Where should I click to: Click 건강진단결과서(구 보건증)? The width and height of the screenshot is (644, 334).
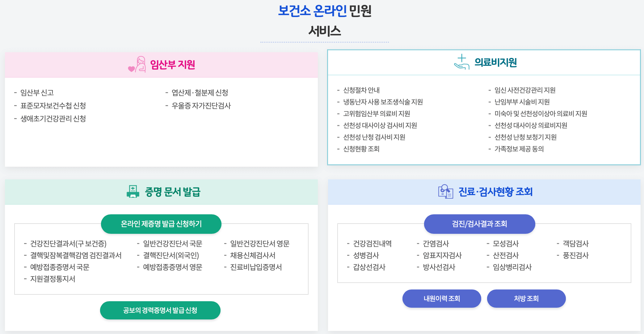point(69,244)
